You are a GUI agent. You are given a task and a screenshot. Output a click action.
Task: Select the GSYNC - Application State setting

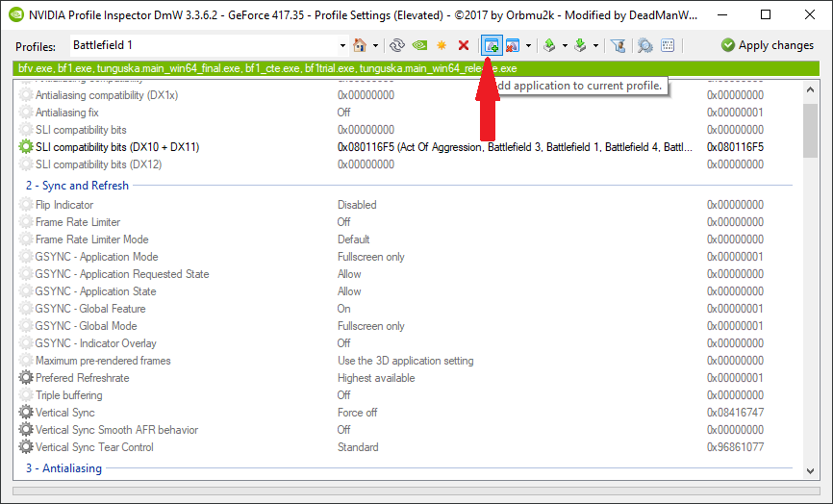[x=95, y=291]
